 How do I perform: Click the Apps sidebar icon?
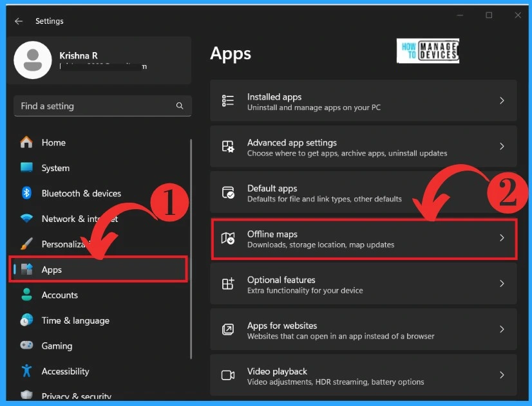click(26, 269)
